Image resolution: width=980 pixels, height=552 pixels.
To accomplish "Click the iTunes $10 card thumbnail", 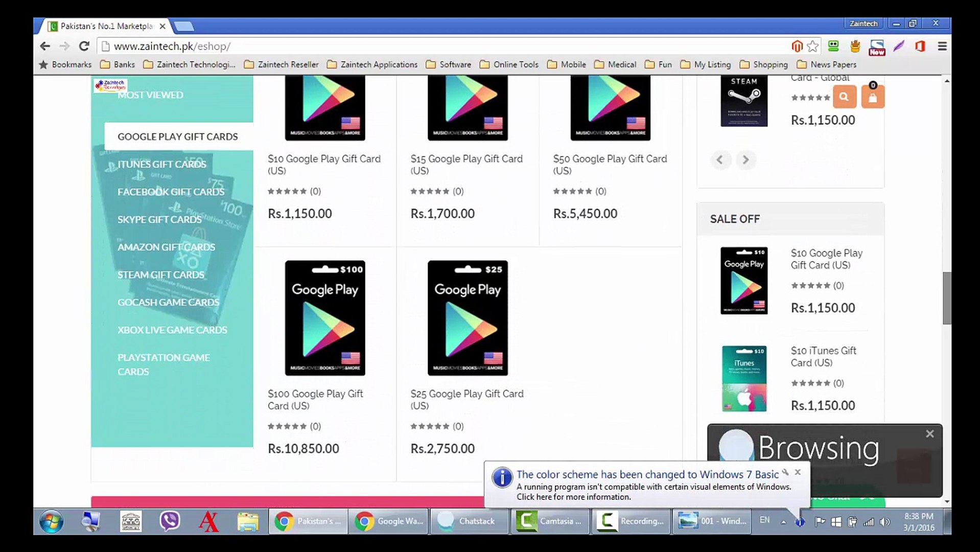I will click(x=744, y=379).
